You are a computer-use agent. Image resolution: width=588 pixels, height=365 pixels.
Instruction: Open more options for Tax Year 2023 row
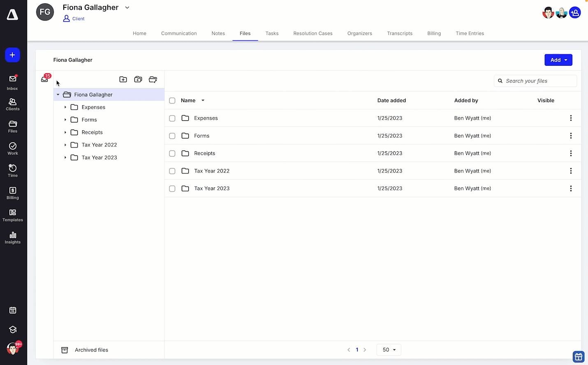[571, 188]
